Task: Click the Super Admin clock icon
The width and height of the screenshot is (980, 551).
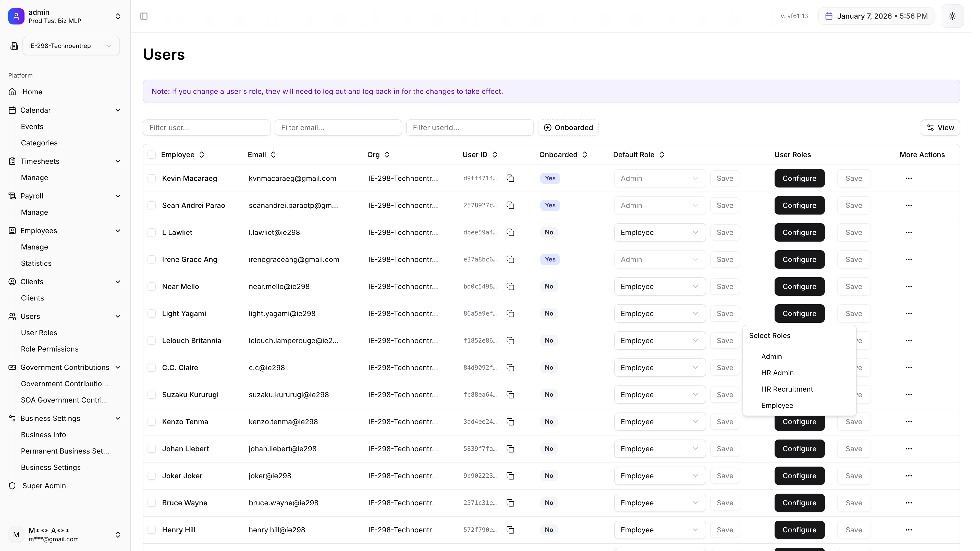Action: point(12,486)
